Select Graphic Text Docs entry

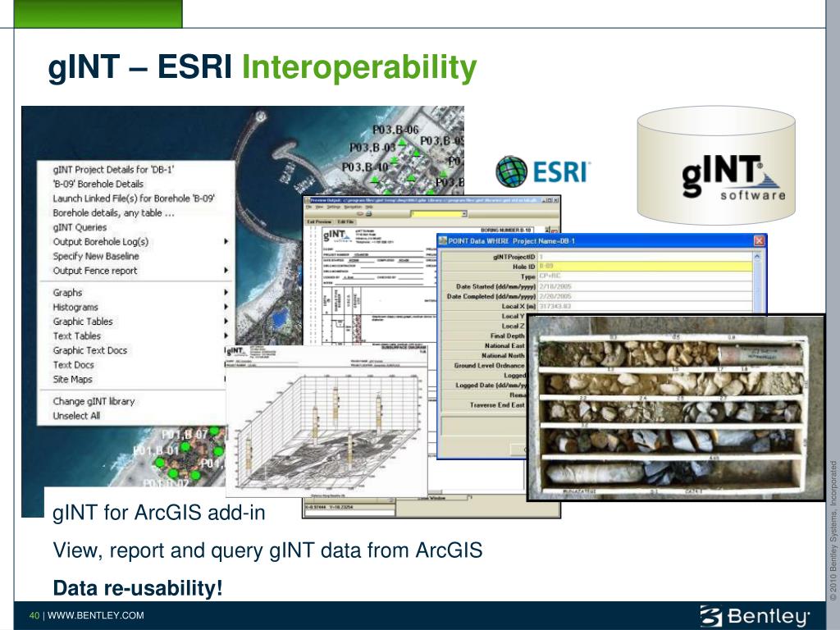click(90, 350)
